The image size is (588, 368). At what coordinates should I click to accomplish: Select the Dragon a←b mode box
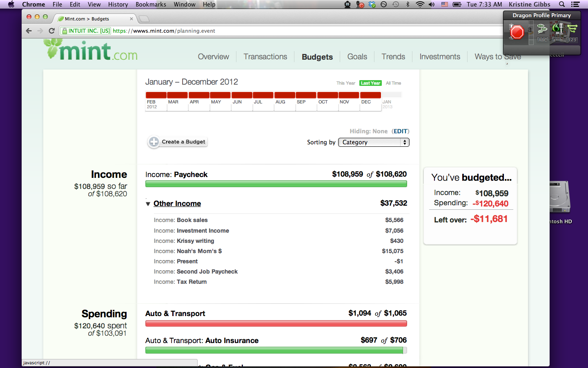(558, 40)
